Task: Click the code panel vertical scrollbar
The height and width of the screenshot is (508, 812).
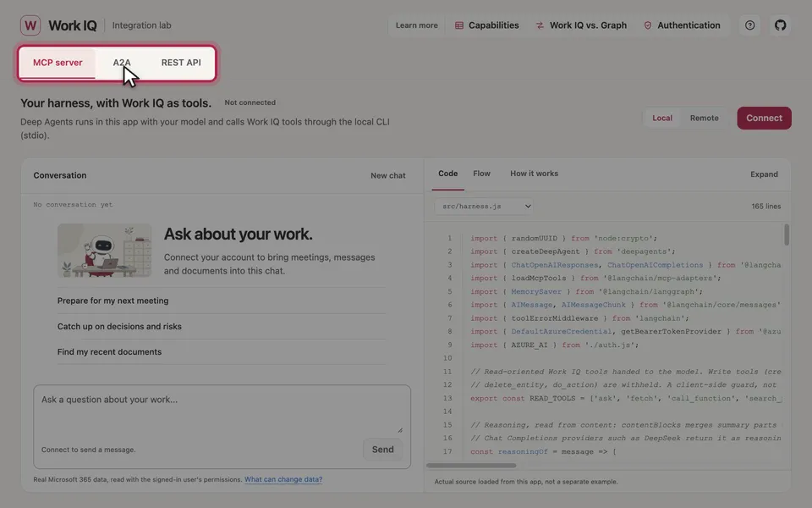Action: click(786, 235)
